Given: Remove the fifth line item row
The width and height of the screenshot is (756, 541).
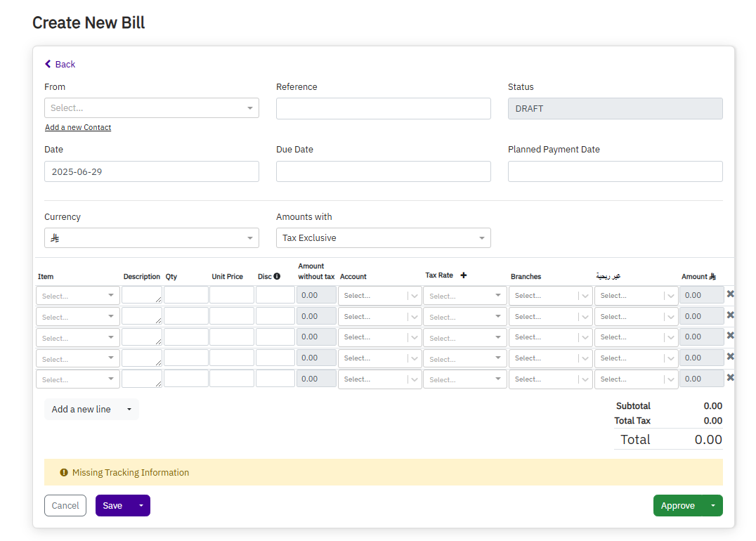Looking at the screenshot, I should 730,378.
